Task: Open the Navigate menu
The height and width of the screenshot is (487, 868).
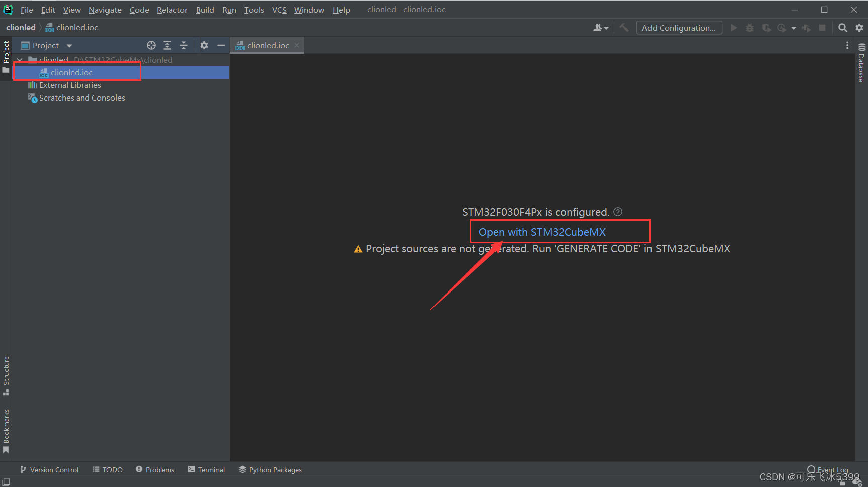Action: point(105,10)
